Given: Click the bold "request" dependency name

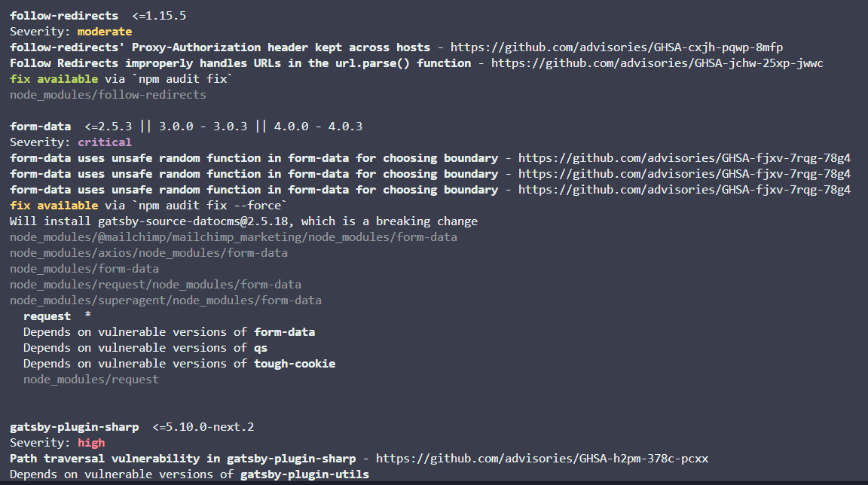Looking at the screenshot, I should pyautogui.click(x=47, y=316).
